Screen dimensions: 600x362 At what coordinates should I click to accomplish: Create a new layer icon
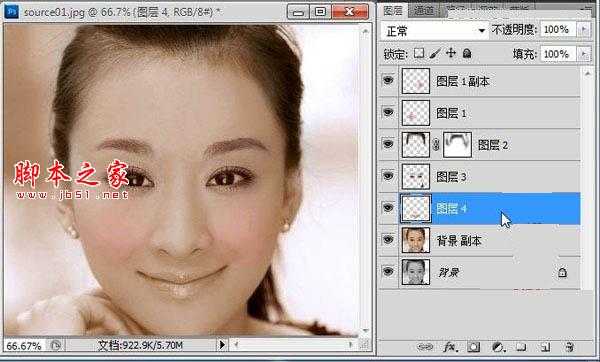(545, 347)
